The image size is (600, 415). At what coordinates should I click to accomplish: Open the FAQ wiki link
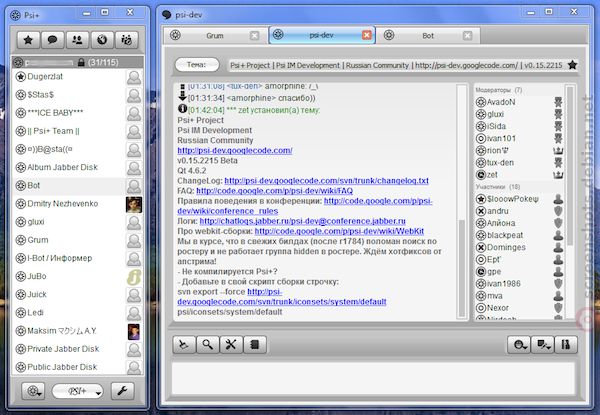[x=274, y=191]
